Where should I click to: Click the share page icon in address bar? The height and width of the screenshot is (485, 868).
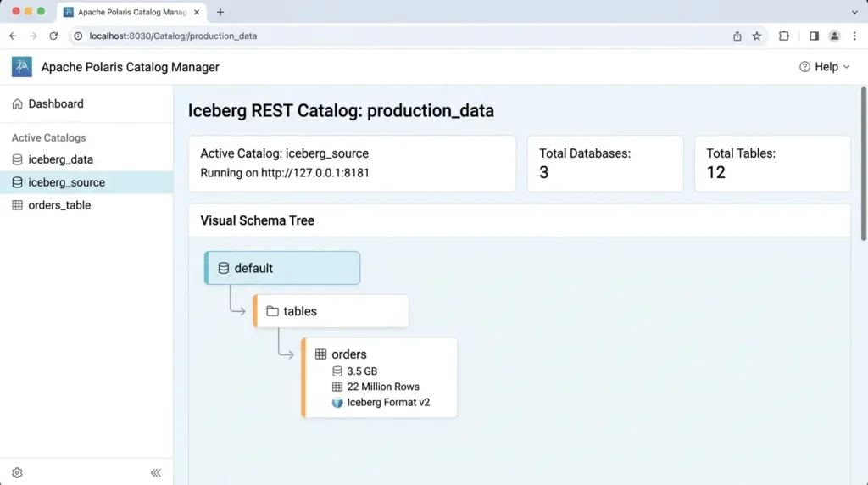pyautogui.click(x=737, y=36)
